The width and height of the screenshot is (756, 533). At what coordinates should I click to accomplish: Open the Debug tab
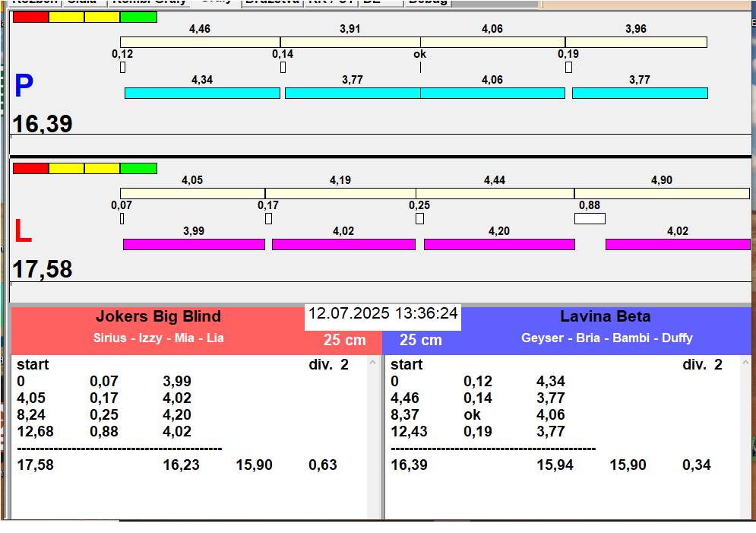[x=427, y=2]
